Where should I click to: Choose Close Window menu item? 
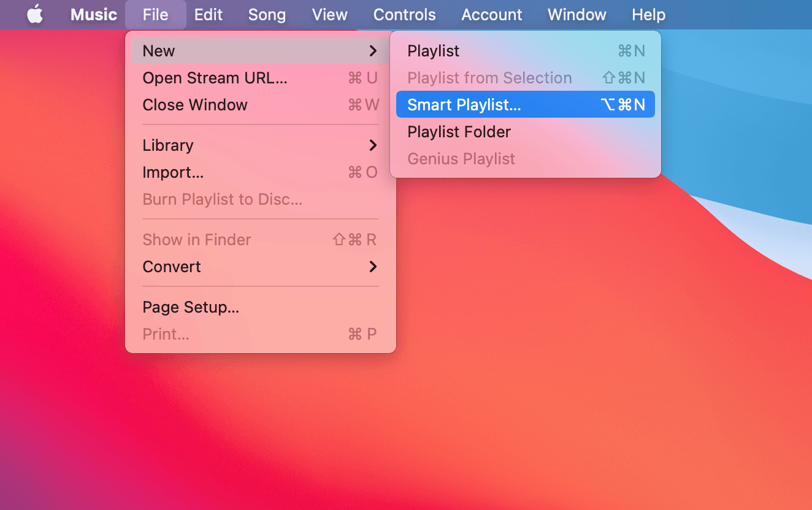(261, 105)
